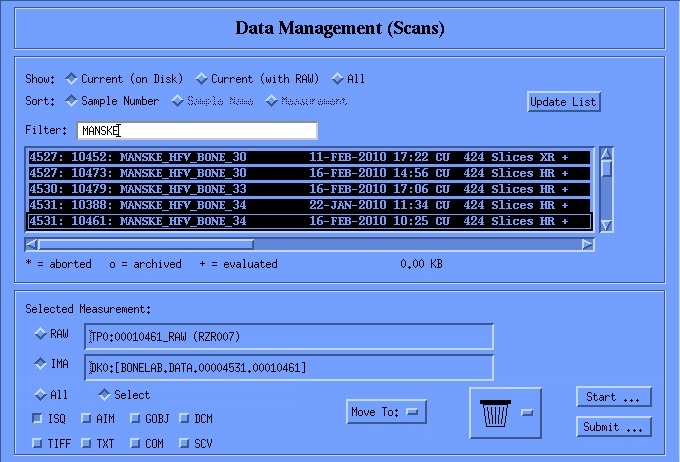Click the horizontal scroll right arrow
This screenshot has width=680, height=462.
(588, 245)
